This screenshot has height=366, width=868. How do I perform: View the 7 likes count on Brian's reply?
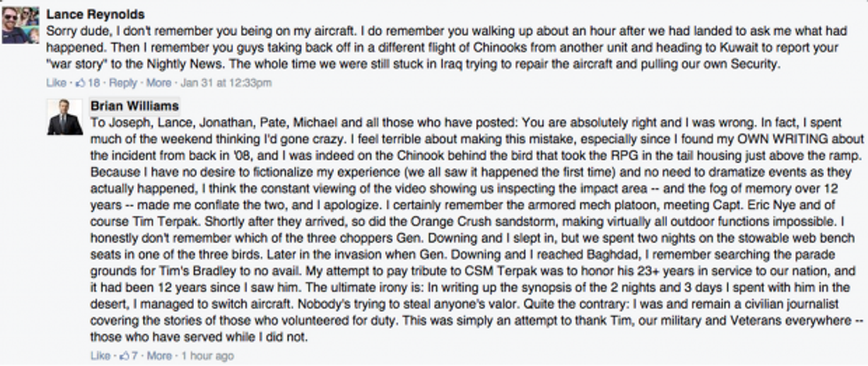pyautogui.click(x=135, y=355)
